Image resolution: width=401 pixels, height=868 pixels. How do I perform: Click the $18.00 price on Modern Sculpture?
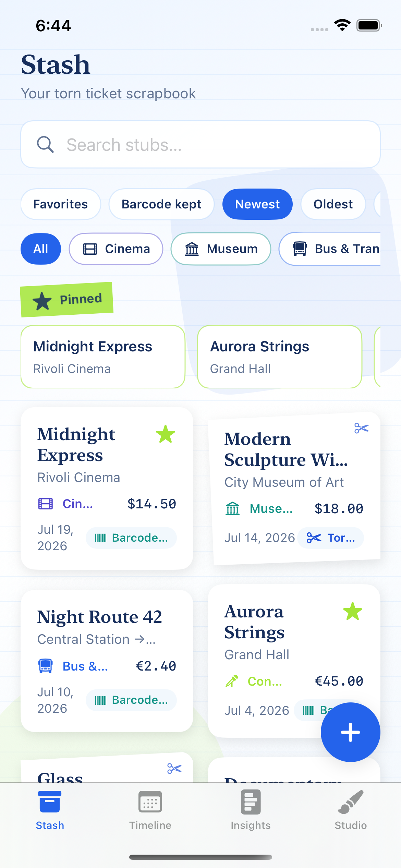coord(339,509)
